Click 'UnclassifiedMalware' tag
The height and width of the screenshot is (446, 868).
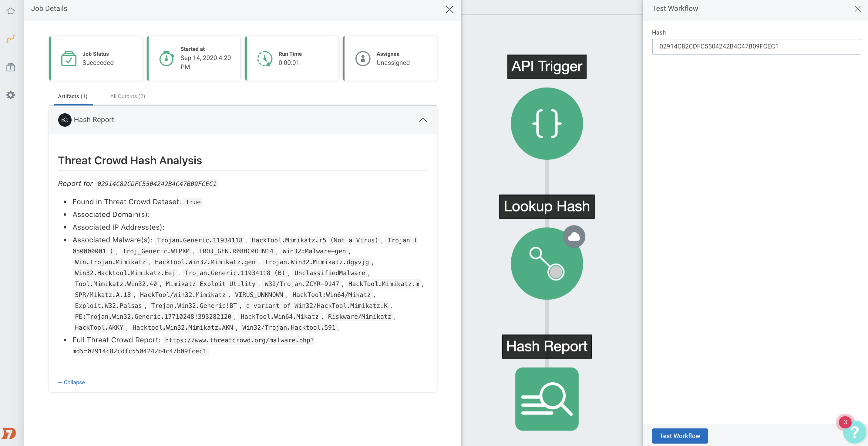click(330, 273)
